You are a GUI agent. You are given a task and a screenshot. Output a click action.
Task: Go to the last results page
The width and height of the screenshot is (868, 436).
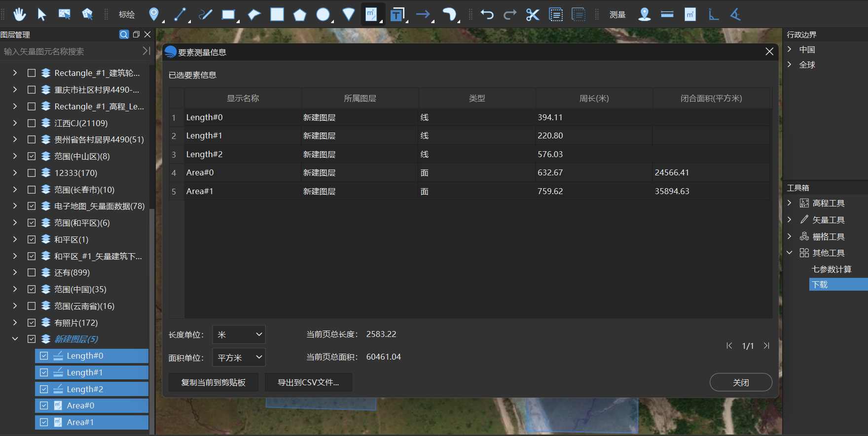tap(766, 346)
